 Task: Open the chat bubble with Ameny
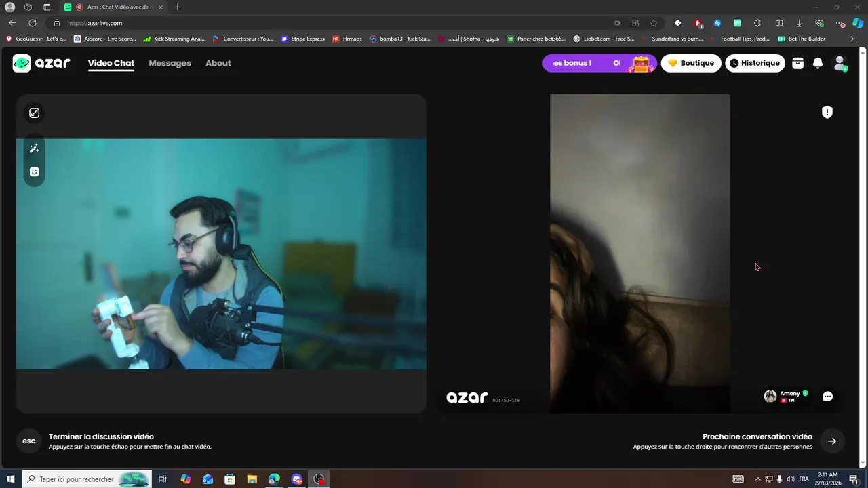click(827, 396)
